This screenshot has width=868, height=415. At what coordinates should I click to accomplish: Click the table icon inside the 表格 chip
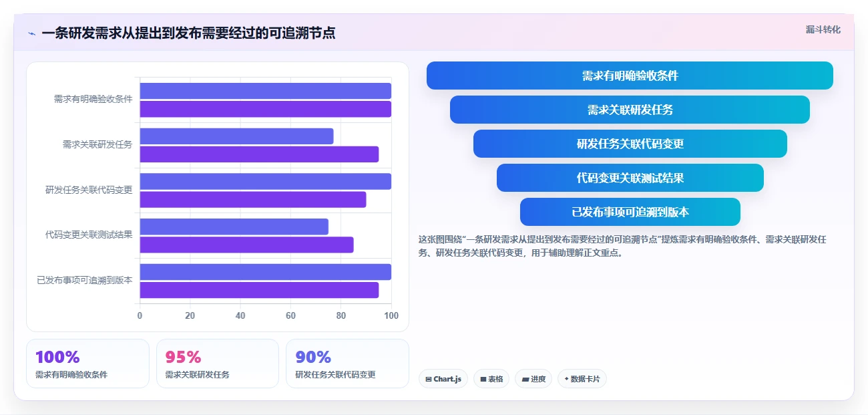[x=483, y=380]
